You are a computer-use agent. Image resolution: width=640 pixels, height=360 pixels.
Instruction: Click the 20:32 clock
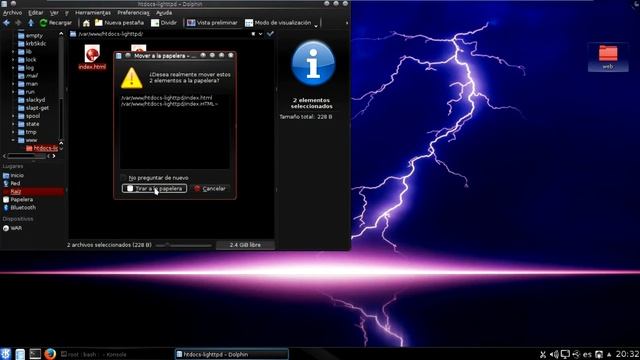click(627, 354)
